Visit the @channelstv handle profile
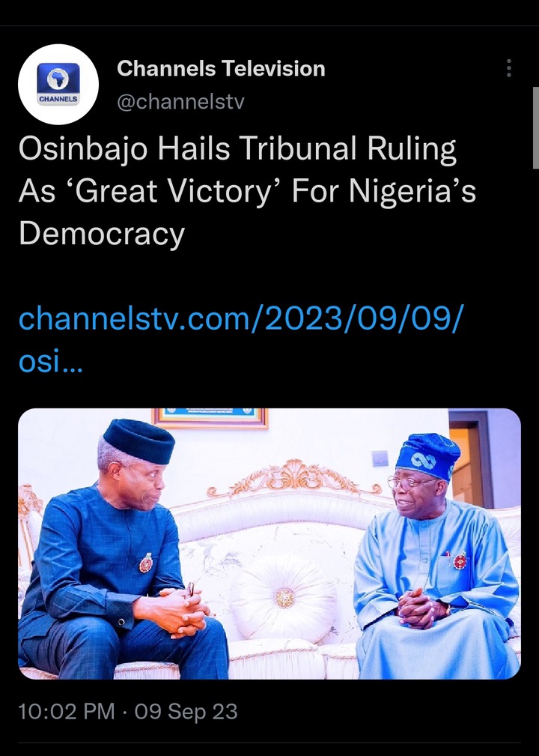The width and height of the screenshot is (539, 756). (x=180, y=102)
